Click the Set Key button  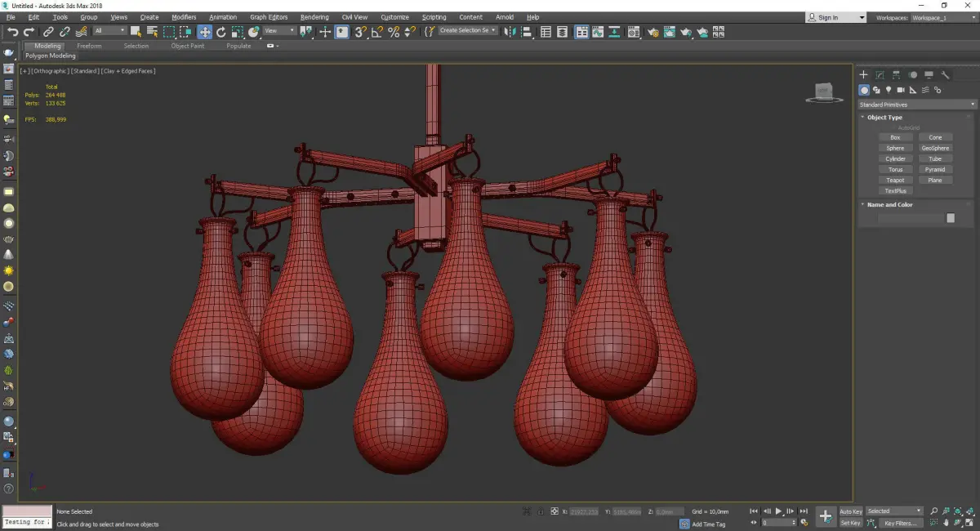click(850, 523)
